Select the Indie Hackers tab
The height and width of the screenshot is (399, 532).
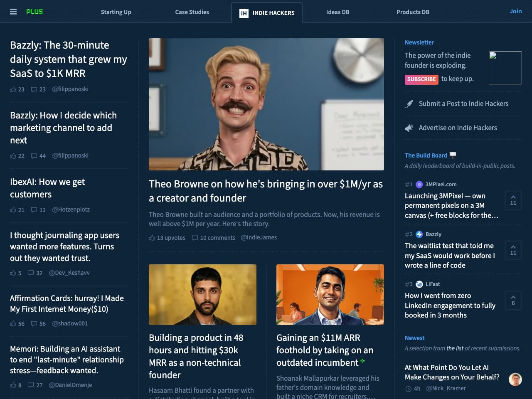click(x=267, y=13)
